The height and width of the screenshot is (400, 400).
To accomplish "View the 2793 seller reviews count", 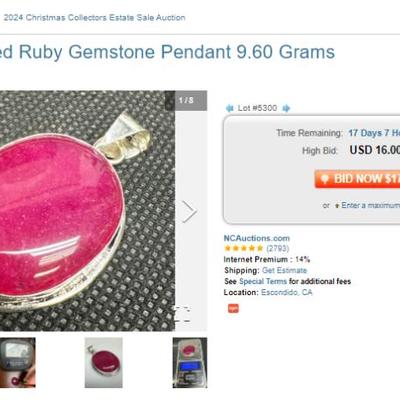I will pos(278,248).
